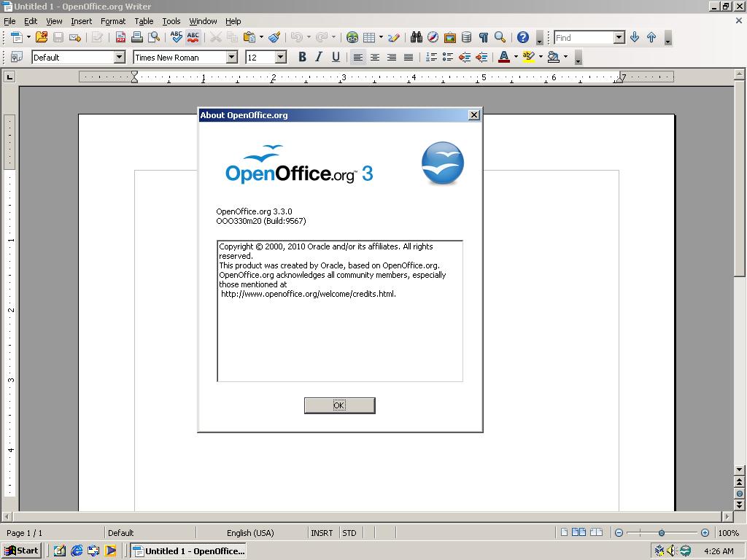Expand the Font Size dropdown
747x560 pixels.
click(281, 57)
